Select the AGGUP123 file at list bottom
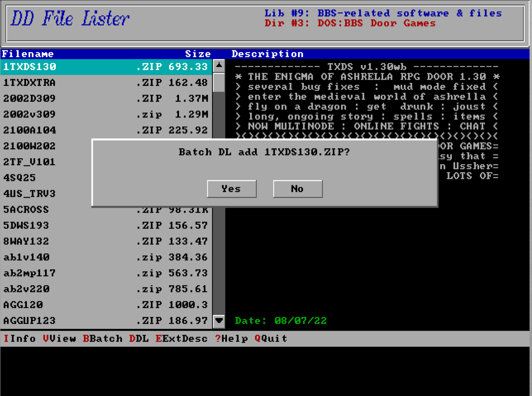This screenshot has width=532, height=396. [106, 321]
